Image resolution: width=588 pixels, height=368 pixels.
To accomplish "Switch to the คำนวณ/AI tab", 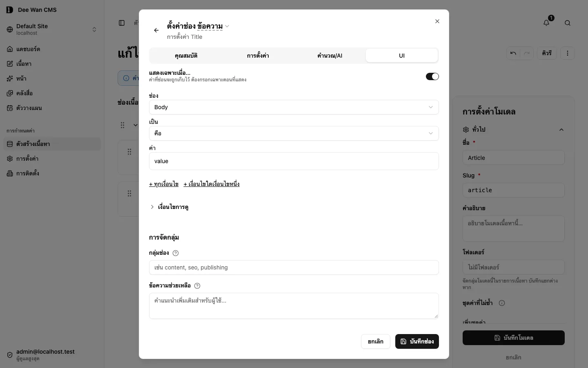I will (330, 56).
